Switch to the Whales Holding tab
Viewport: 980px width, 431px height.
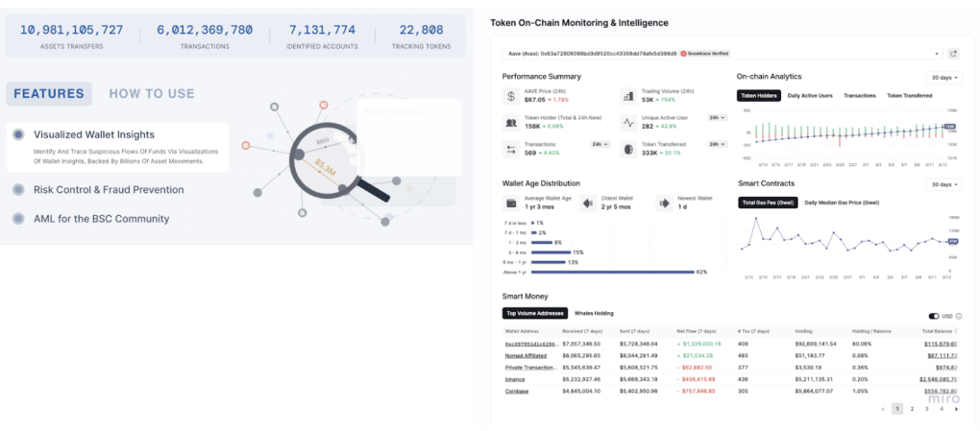(x=594, y=313)
